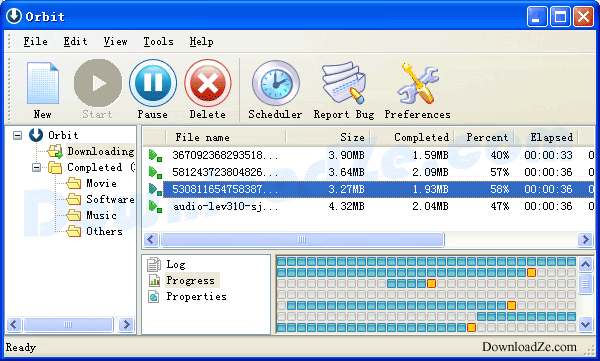Image resolution: width=600 pixels, height=361 pixels.
Task: Sort by Completed column header
Action: click(412, 137)
